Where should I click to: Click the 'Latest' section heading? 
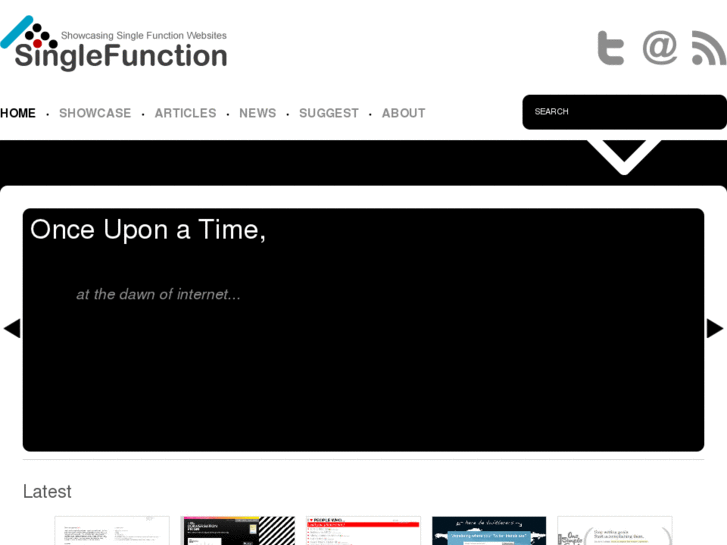point(47,492)
